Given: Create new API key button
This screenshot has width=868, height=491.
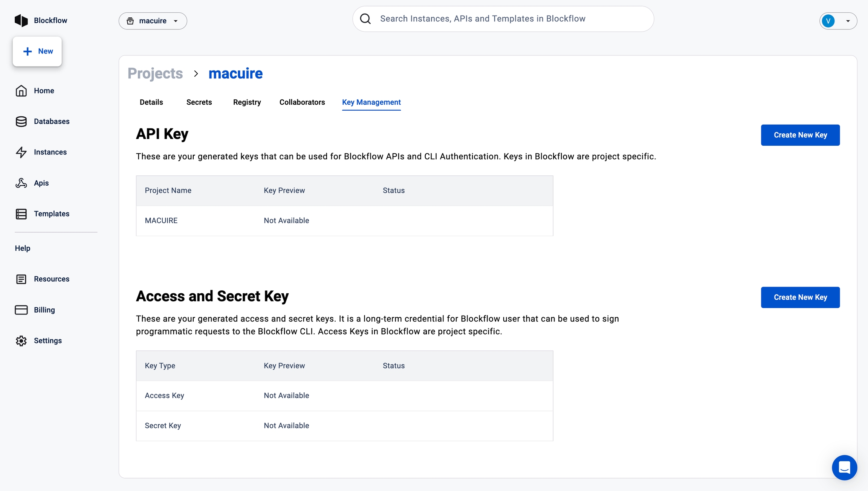Looking at the screenshot, I should (800, 135).
